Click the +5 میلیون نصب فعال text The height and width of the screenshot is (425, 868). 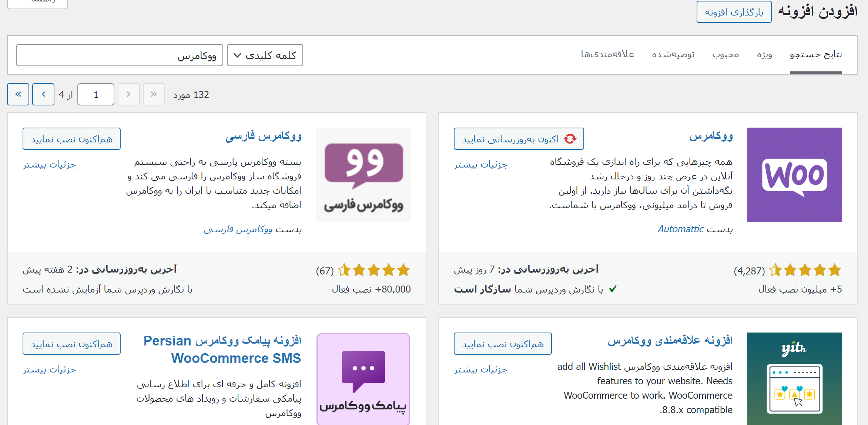click(x=800, y=289)
